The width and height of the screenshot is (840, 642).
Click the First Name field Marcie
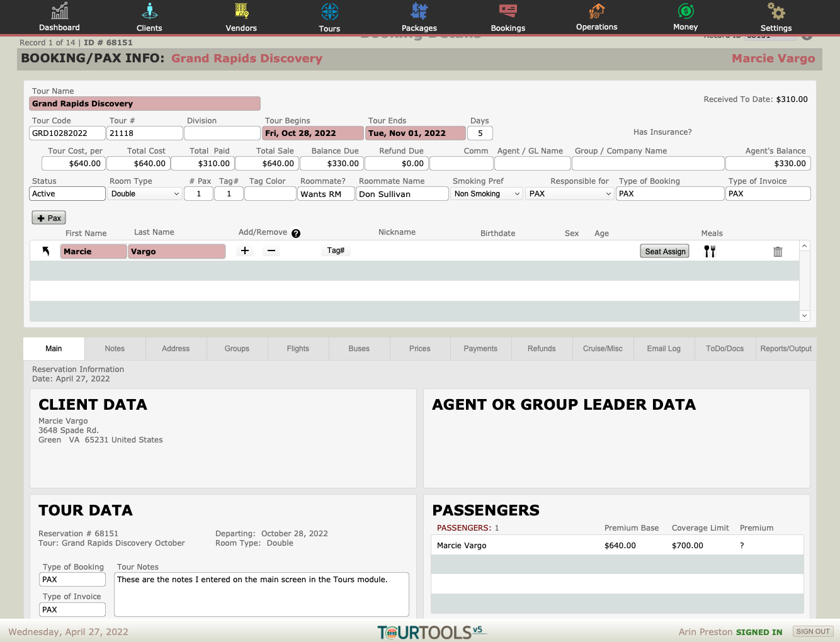94,252
